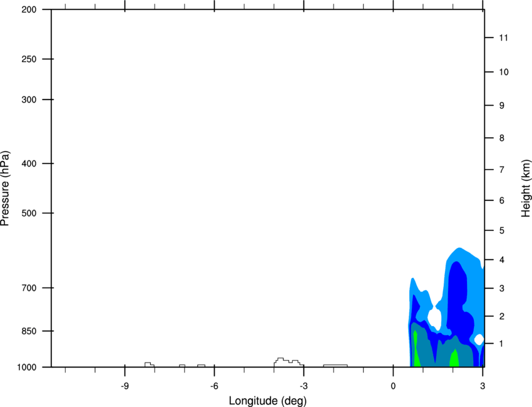Click the height label '11'
This screenshot has height=407, width=532.
503,38
